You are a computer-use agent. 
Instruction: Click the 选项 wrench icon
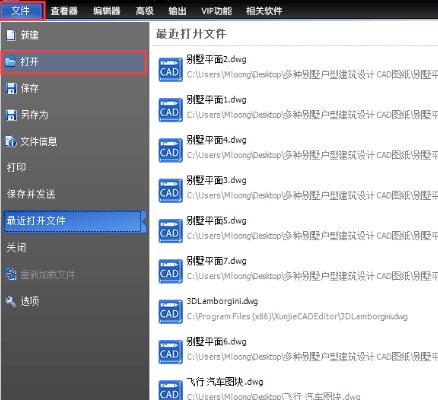pyautogui.click(x=11, y=301)
